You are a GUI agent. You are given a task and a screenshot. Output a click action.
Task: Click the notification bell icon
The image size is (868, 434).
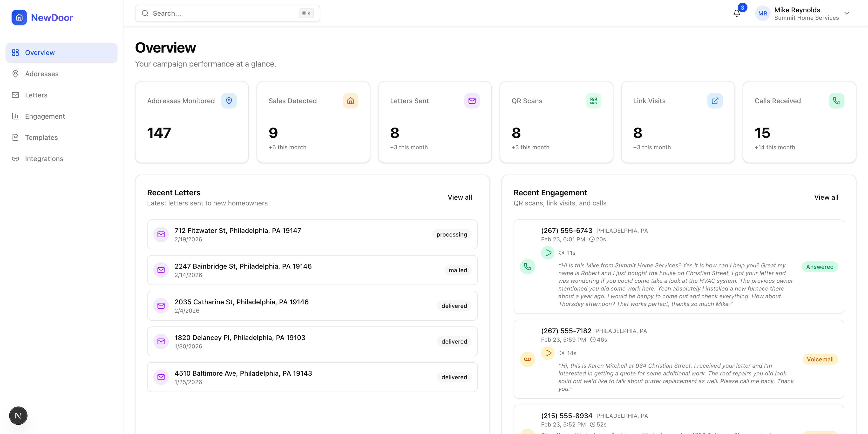tap(737, 13)
